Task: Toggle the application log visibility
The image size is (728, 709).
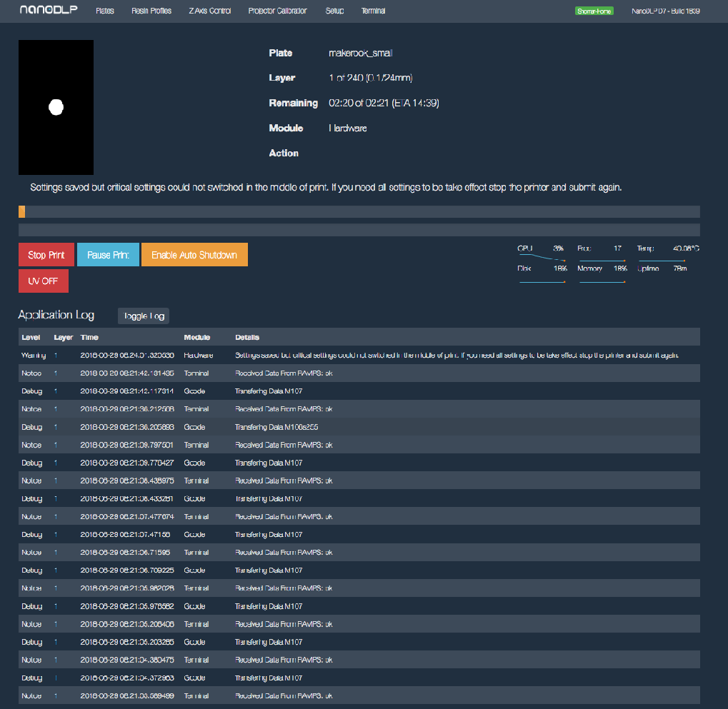Action: (144, 316)
